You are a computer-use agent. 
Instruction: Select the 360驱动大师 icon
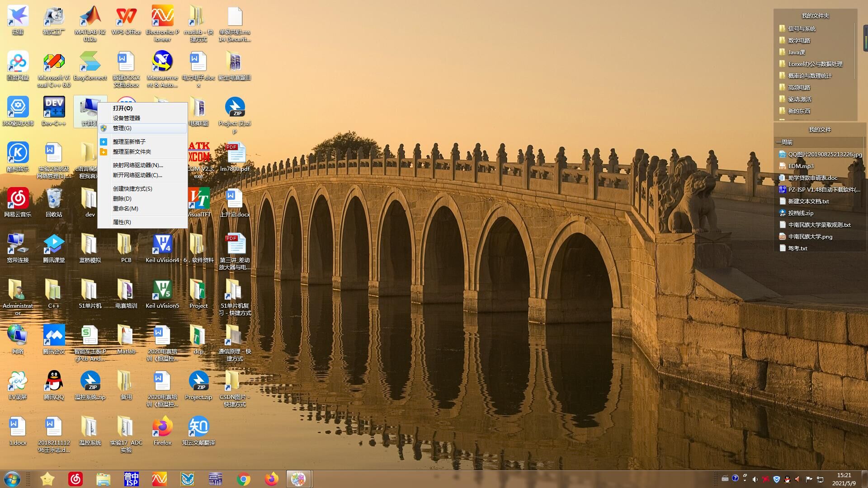(18, 112)
